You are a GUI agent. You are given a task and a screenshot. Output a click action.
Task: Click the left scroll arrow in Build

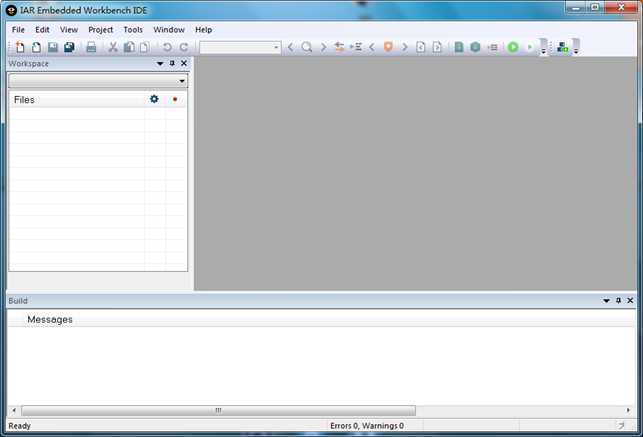(14, 410)
